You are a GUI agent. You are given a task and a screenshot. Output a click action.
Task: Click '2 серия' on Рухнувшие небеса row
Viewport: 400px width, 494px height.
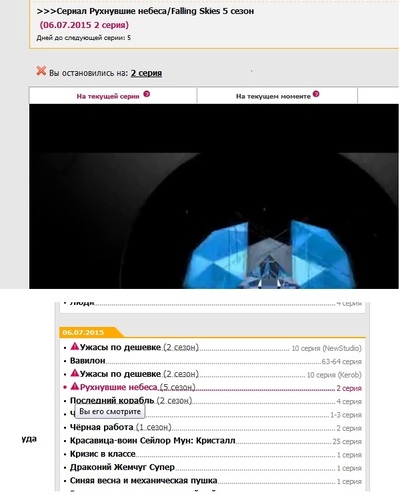point(349,388)
